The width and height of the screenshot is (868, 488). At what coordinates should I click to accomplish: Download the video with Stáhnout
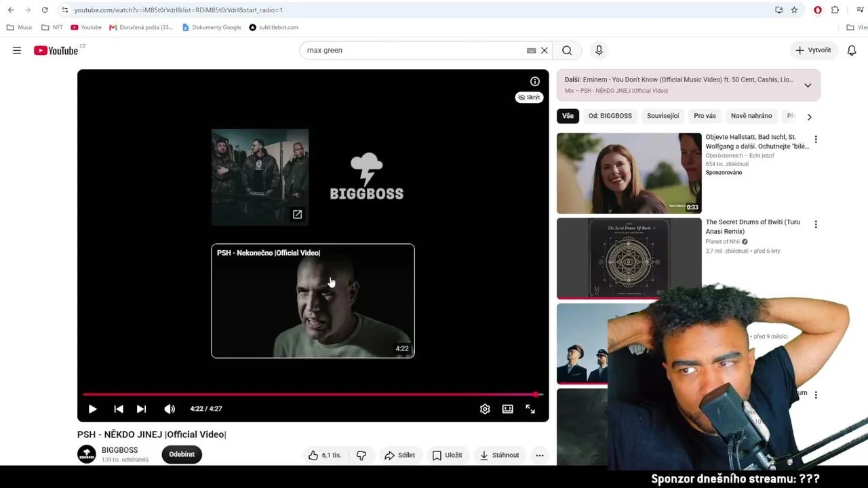click(499, 455)
